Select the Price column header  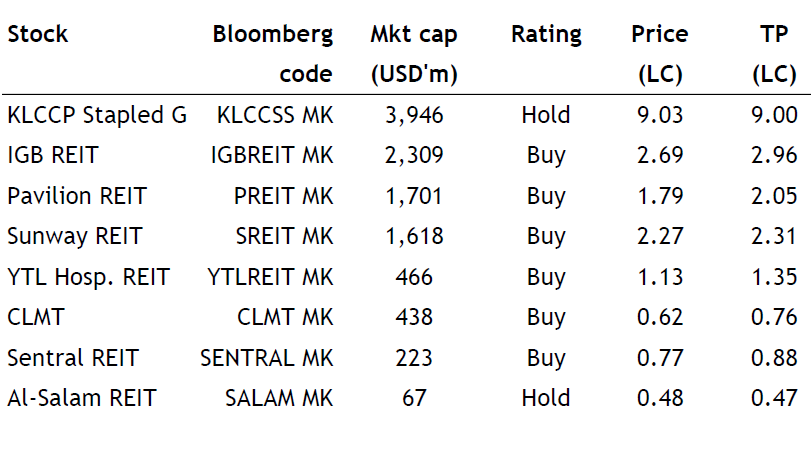(x=659, y=34)
